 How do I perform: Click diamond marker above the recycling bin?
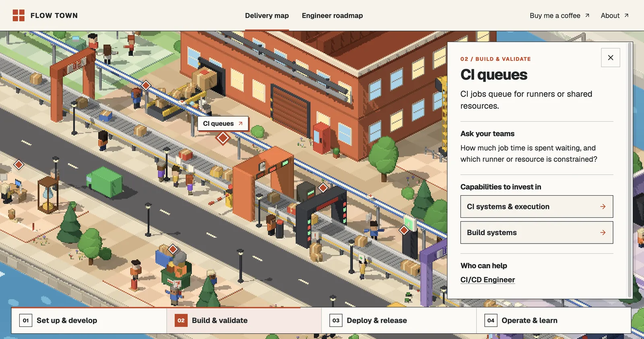[173, 249]
